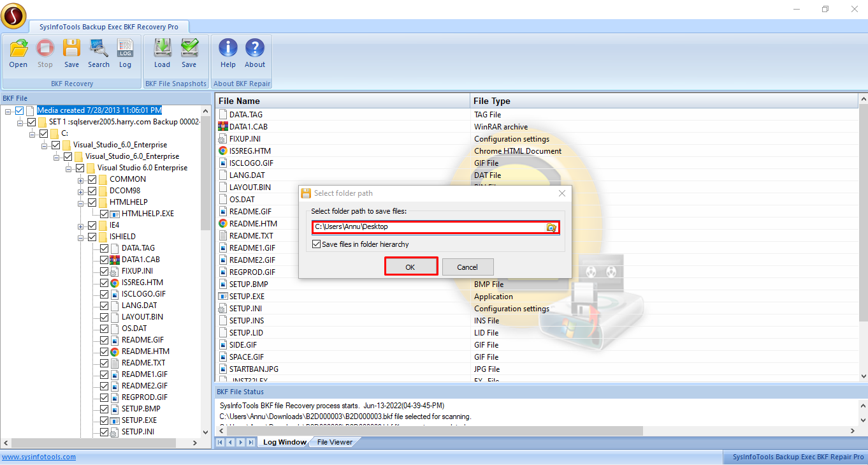
Task: Sort the list by the File Name column header
Action: [343, 101]
